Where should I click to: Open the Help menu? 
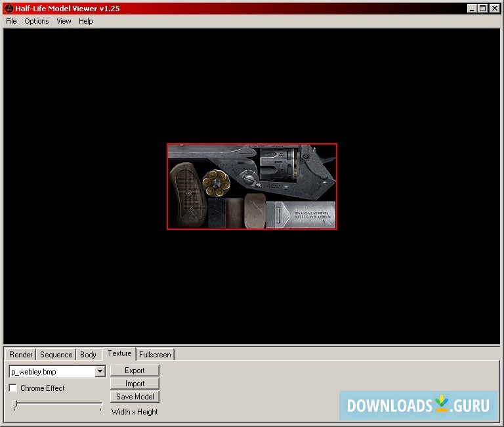(x=85, y=21)
